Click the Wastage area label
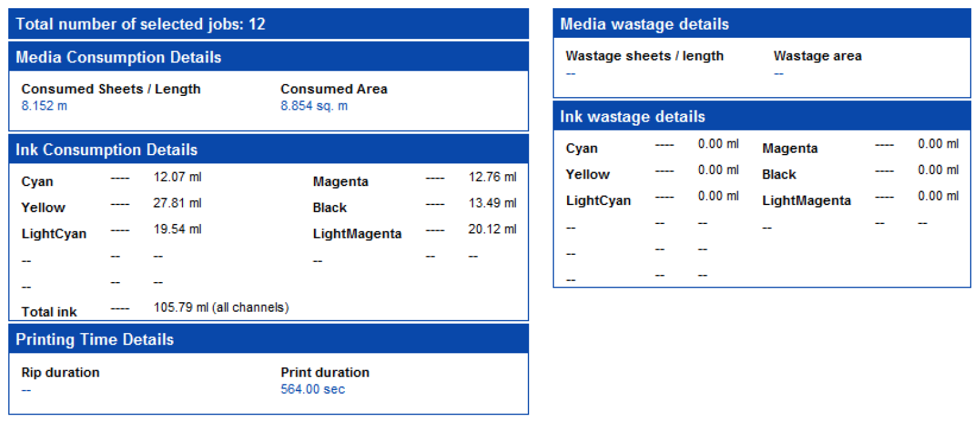 pyautogui.click(x=817, y=56)
